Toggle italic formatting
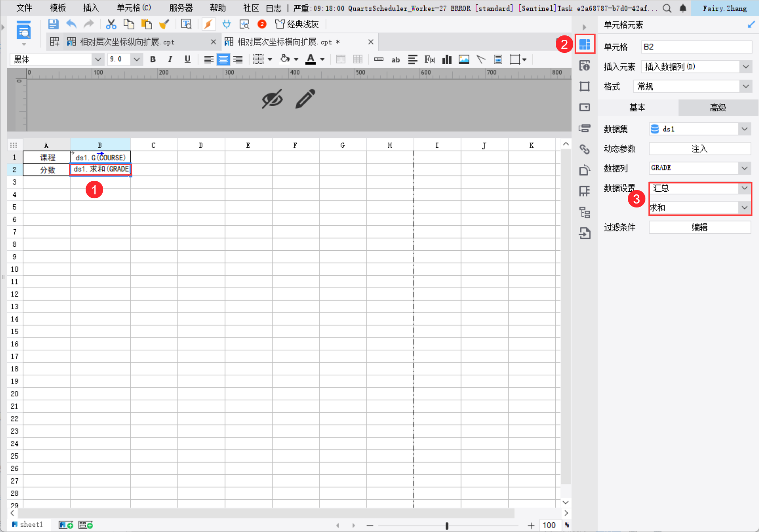Screen dimensions: 759x532 (x=170, y=59)
